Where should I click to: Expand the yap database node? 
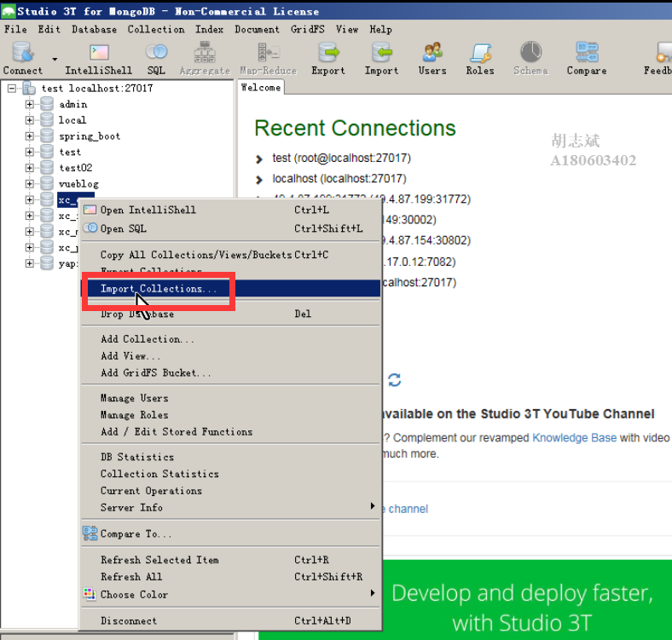click(29, 263)
